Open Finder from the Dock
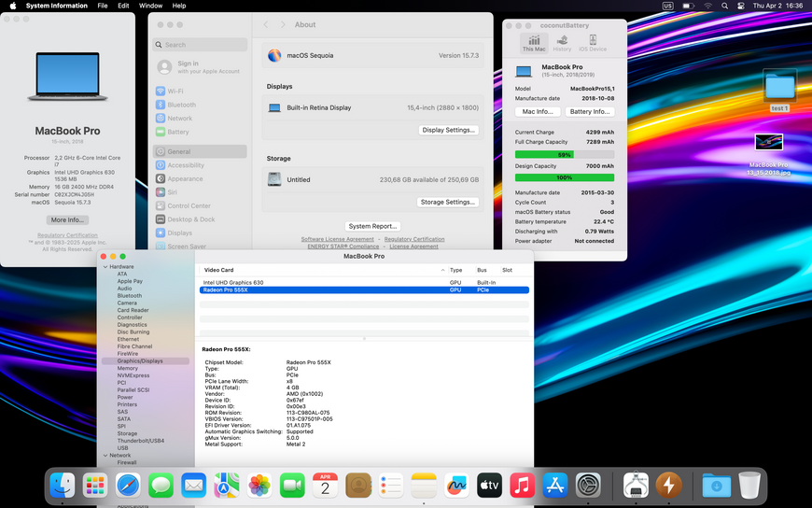 pos(63,486)
